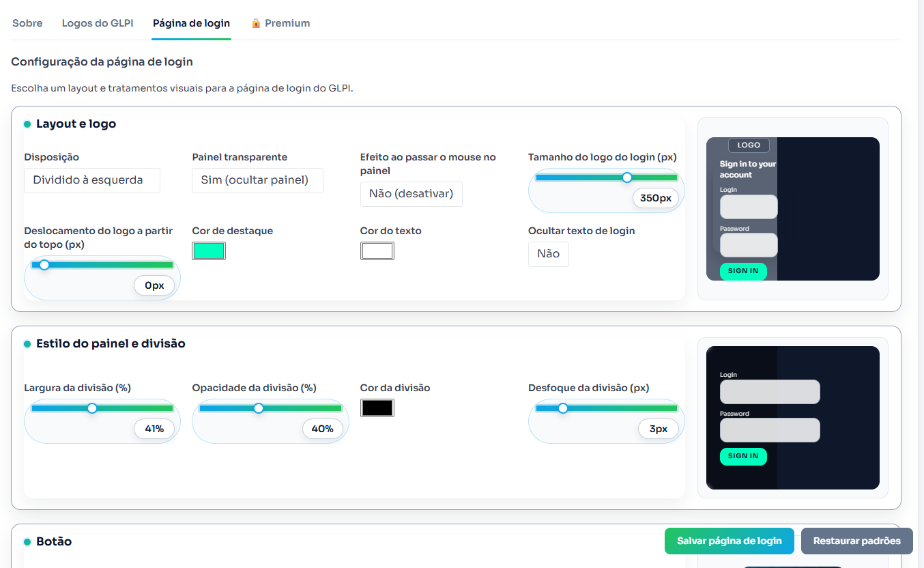
Task: Pick the Cor do texto white swatch
Action: [377, 251]
